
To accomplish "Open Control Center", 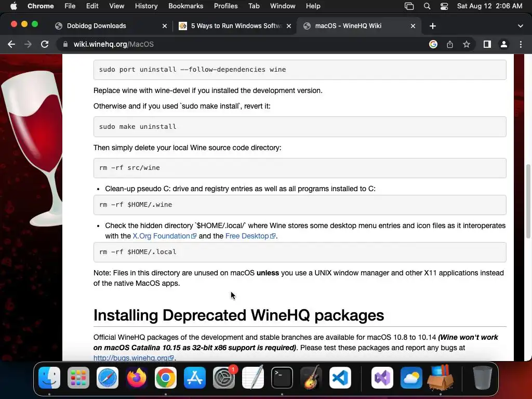I will (444, 6).
